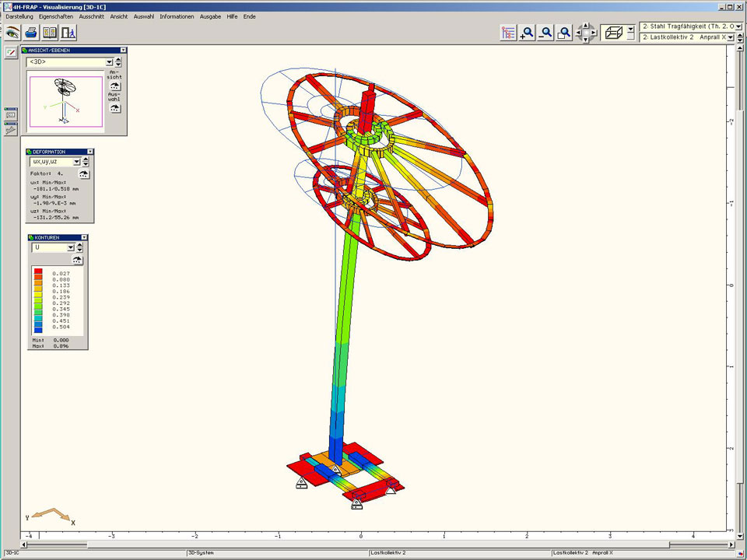Open the structure tree list icon
This screenshot has width=747, height=560.
point(509,33)
